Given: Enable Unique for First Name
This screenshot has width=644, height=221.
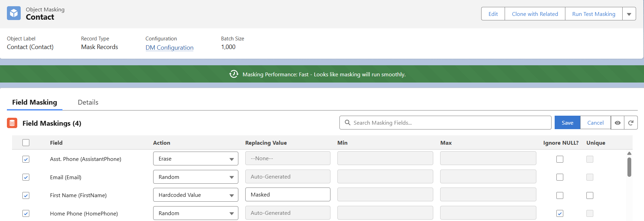Looking at the screenshot, I should click(589, 195).
